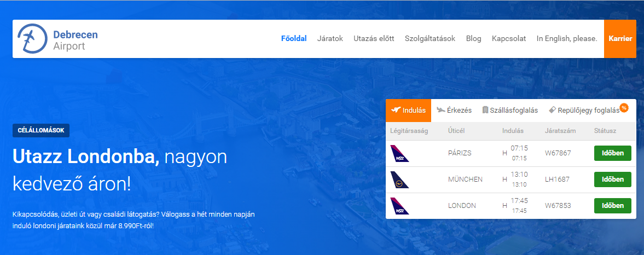Switch to the Indulás departures tab
The width and height of the screenshot is (644, 255).
pyautogui.click(x=408, y=110)
